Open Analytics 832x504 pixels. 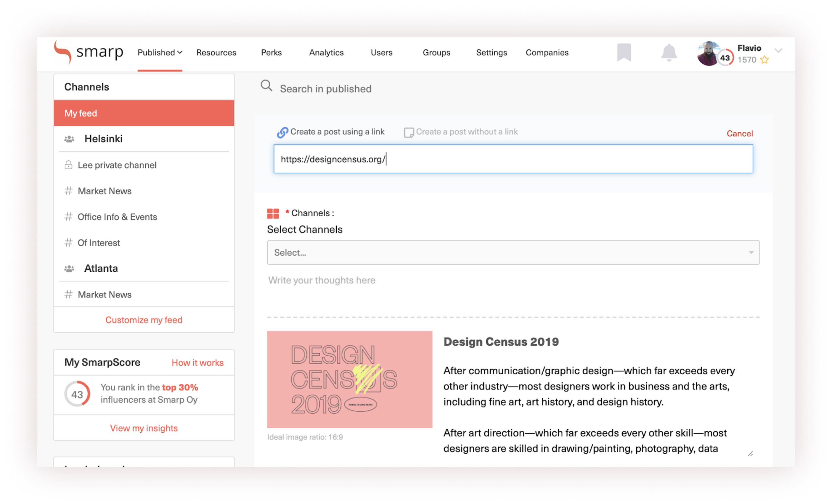[x=326, y=53]
